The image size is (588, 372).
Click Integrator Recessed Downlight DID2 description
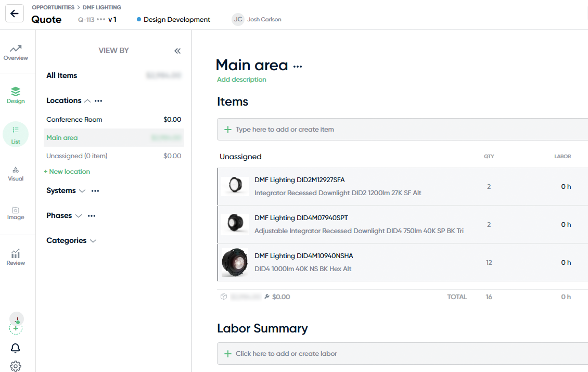pyautogui.click(x=338, y=193)
